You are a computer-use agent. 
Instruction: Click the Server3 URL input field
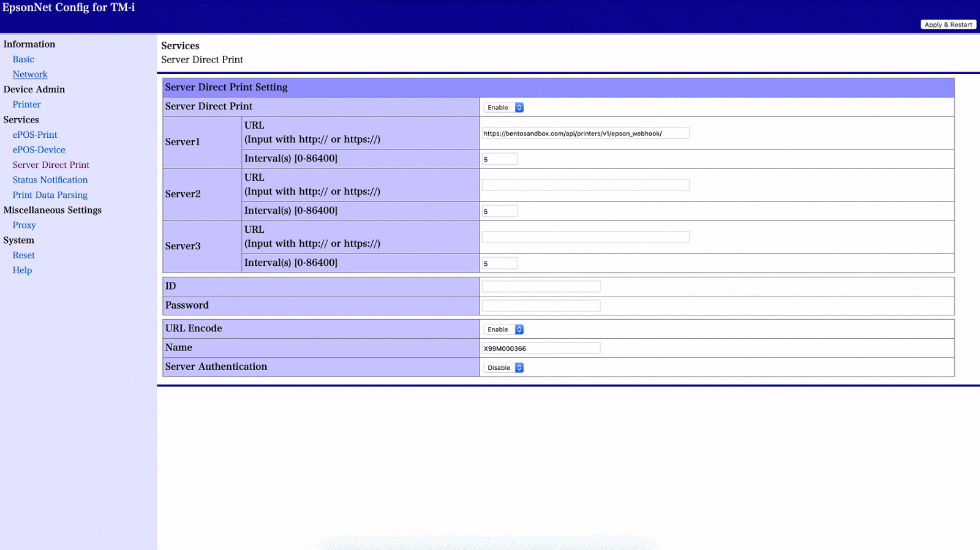[586, 237]
